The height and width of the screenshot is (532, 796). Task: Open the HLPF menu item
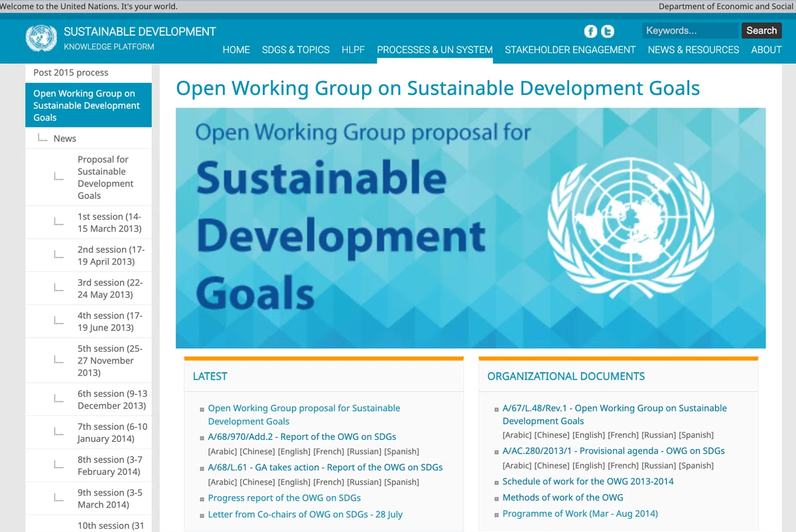click(x=353, y=50)
